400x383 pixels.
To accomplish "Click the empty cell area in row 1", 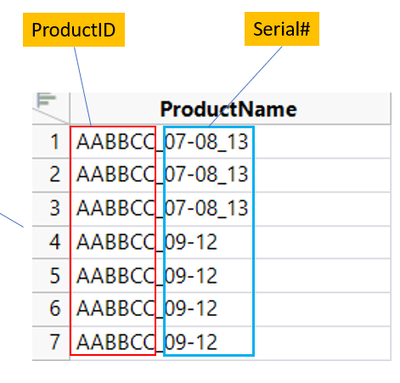I will [x=322, y=141].
